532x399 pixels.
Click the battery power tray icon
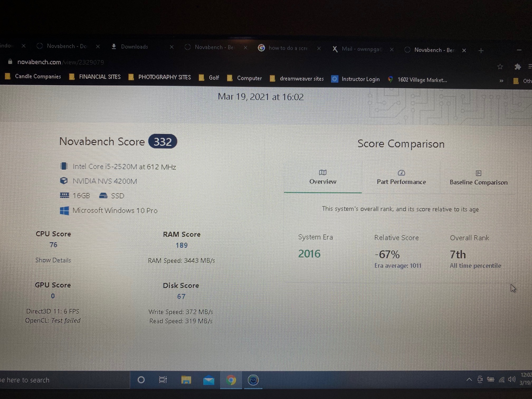pyautogui.click(x=491, y=379)
